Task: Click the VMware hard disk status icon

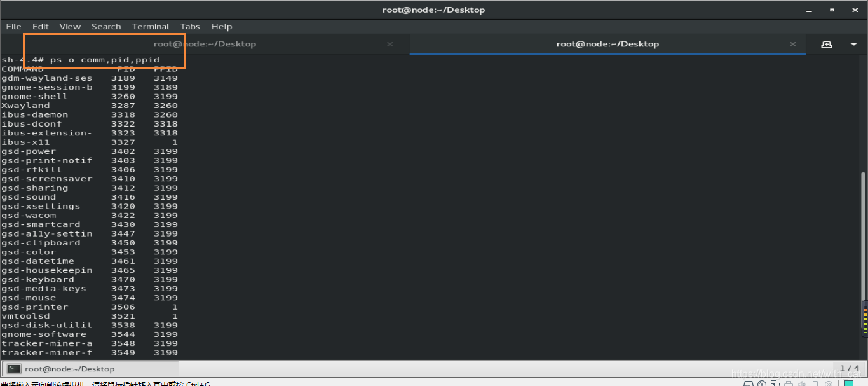Action: (x=749, y=383)
